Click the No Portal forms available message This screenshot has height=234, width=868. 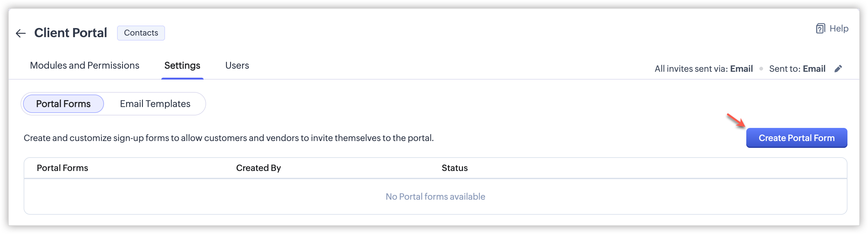click(x=435, y=197)
